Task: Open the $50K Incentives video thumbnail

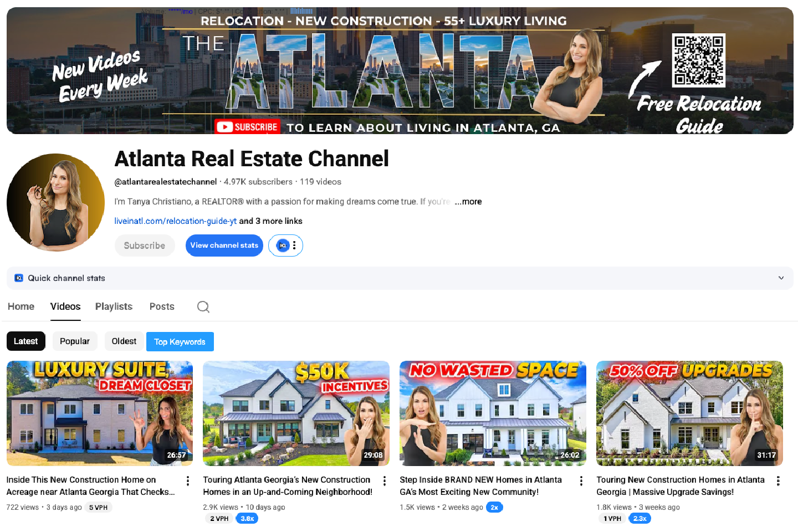Action: click(296, 413)
